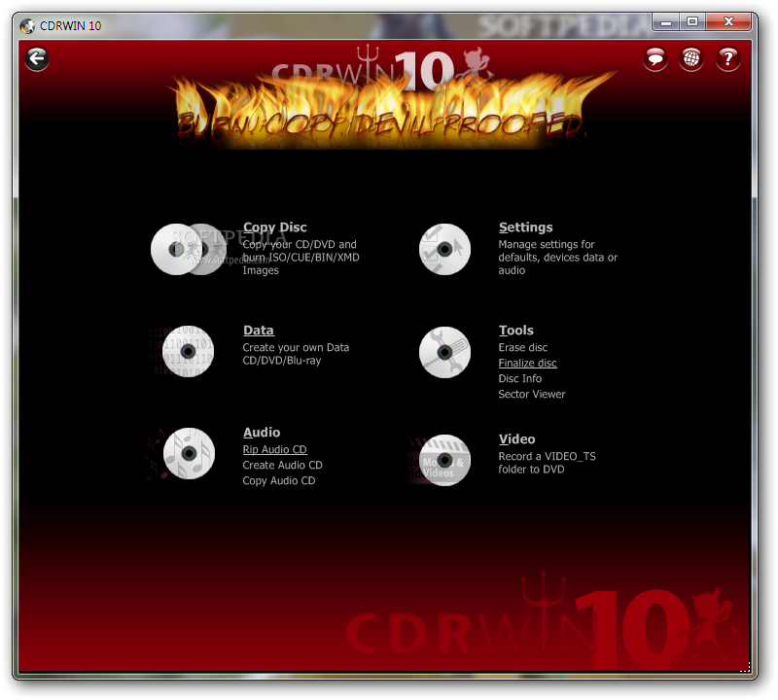Open the speech bubble feedback icon
Screen dimensions: 778x700
pyautogui.click(x=654, y=59)
